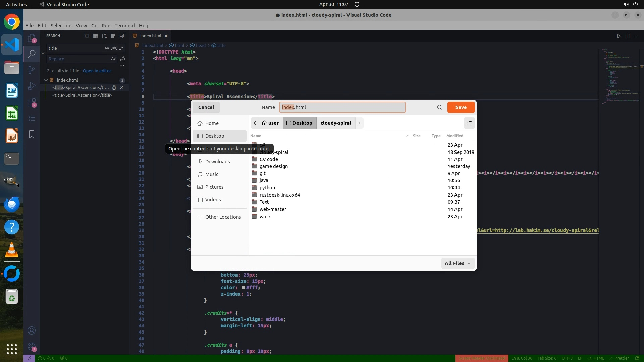Click Open in editor link
Screen dimensions: 644x362
coord(97,71)
